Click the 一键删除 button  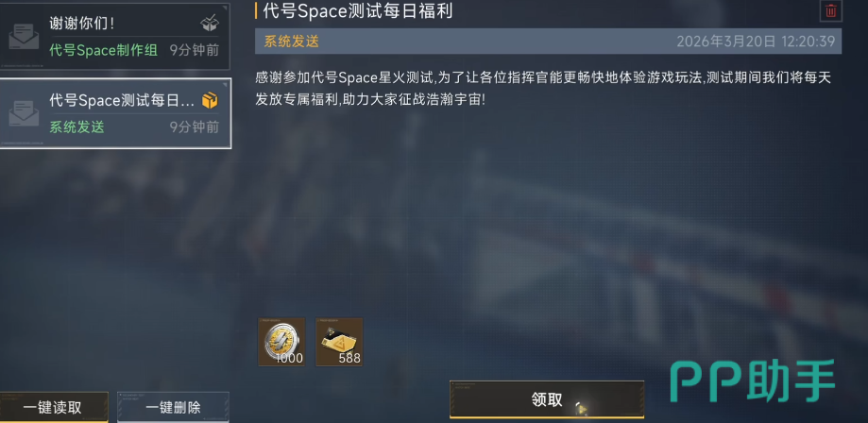173,408
